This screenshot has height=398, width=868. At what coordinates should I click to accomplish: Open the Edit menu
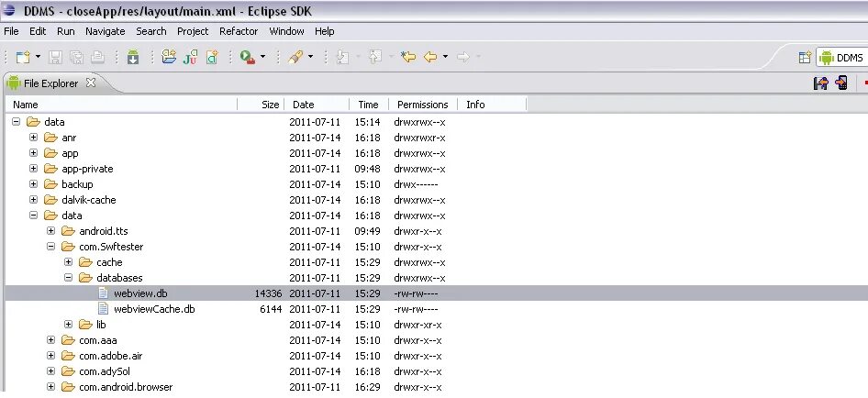point(38,31)
